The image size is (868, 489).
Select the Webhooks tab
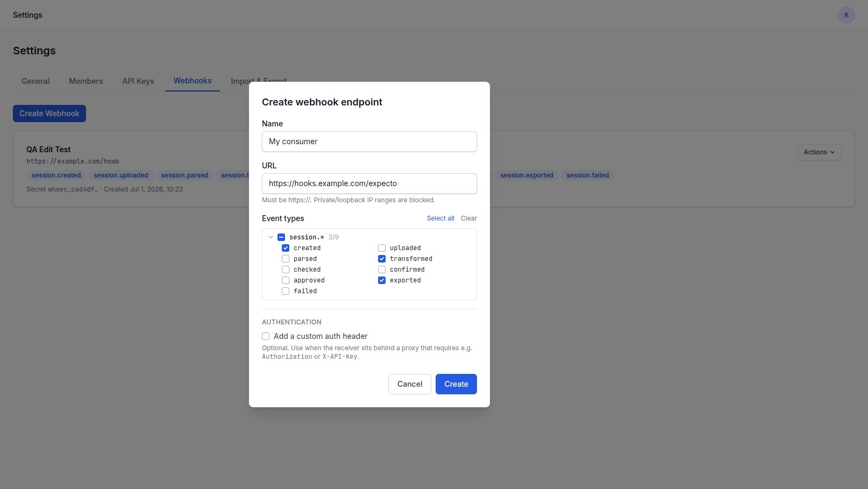[x=193, y=81]
